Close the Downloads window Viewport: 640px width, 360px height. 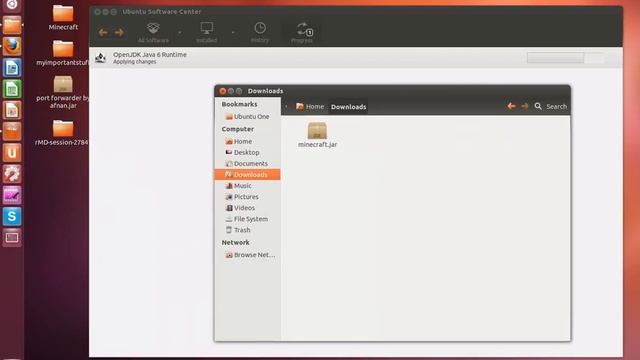(222, 91)
